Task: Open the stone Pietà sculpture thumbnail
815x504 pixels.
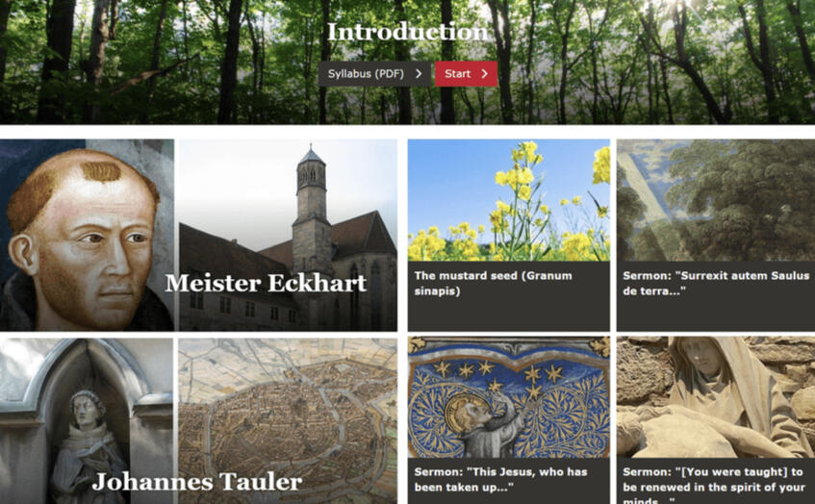Action: [x=716, y=397]
